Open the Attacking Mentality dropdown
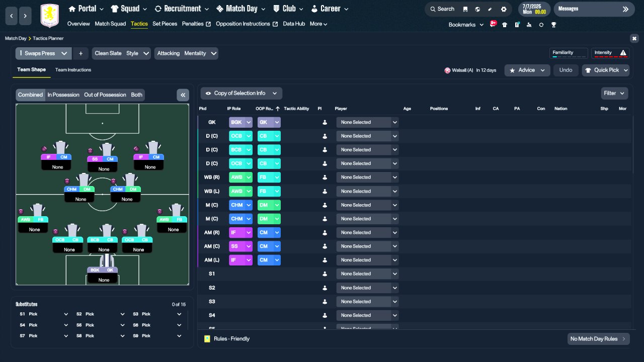The image size is (644, 362). click(186, 53)
